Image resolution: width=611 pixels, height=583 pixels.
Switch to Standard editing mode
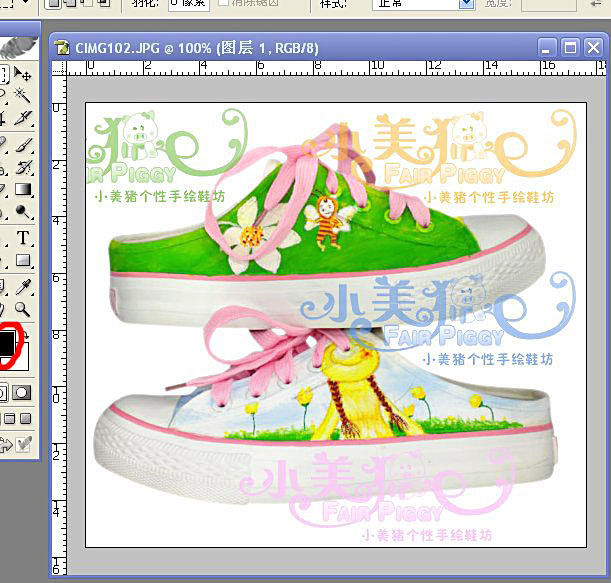coord(4,393)
